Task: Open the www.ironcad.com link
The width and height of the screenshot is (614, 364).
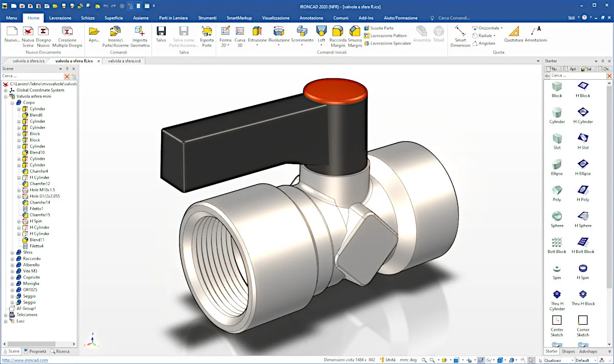Action: (x=25, y=360)
